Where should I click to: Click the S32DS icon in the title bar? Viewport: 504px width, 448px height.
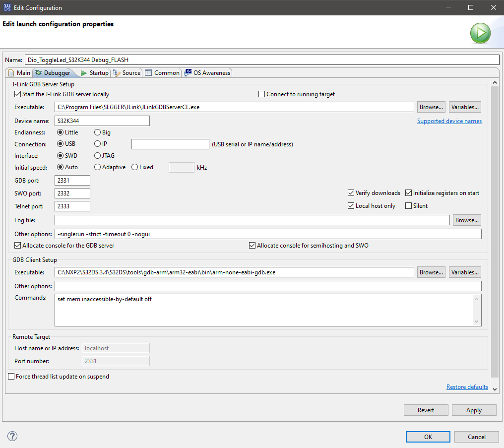6,7
